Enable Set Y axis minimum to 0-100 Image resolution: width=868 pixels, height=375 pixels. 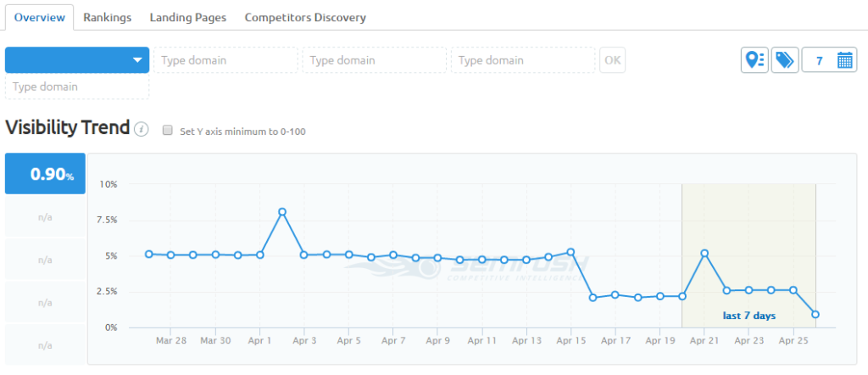click(x=167, y=131)
